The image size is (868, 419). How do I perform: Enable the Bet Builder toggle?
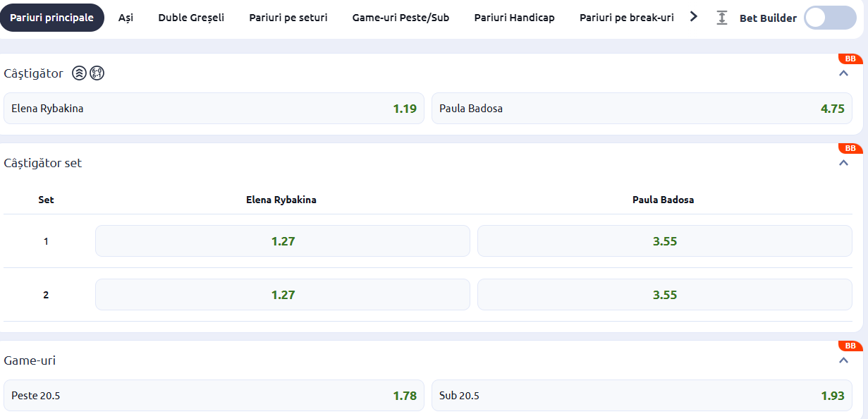(830, 18)
